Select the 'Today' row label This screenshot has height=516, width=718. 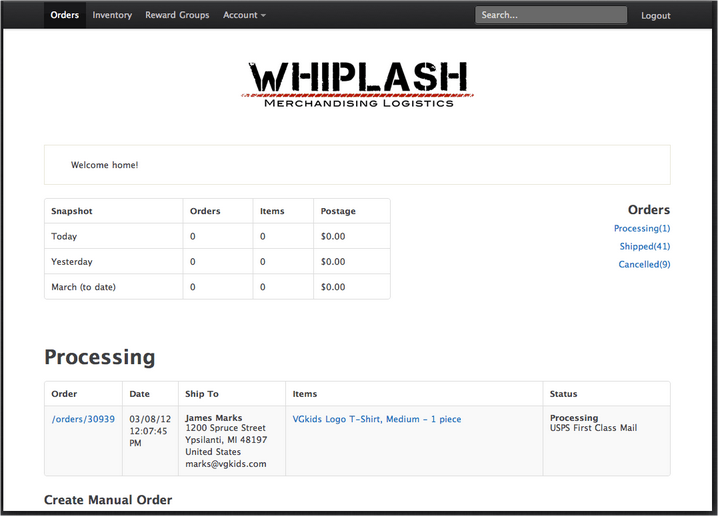point(64,236)
